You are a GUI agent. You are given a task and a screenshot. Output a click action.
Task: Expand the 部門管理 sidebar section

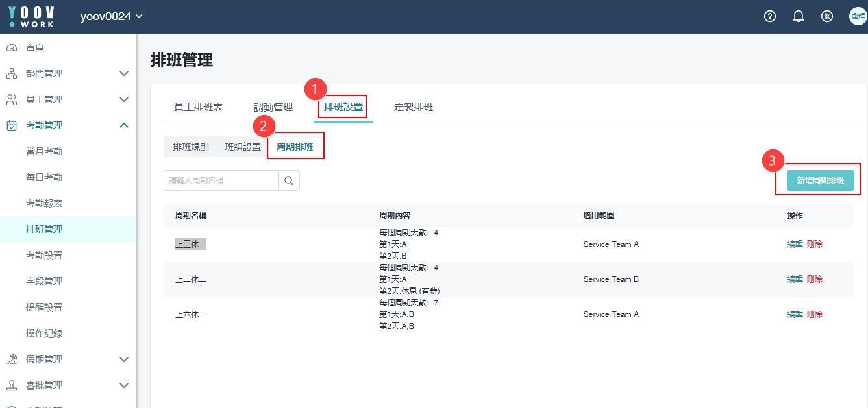pyautogui.click(x=124, y=73)
